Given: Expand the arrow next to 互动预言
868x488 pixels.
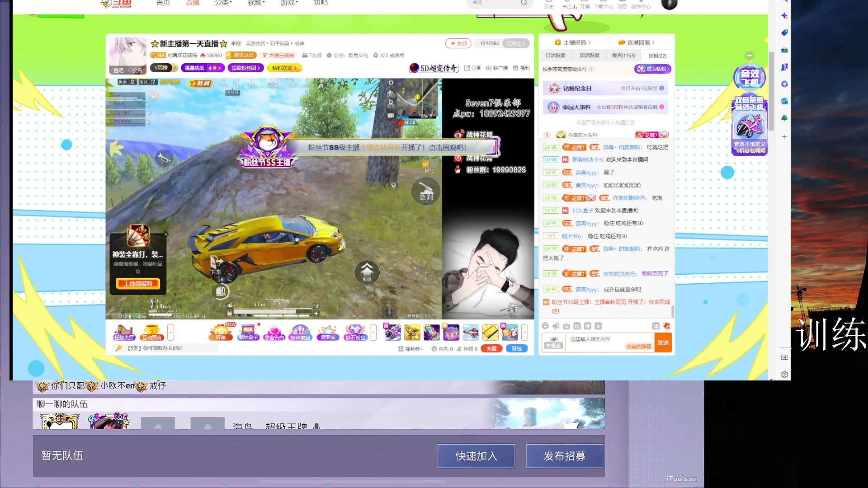Looking at the screenshot, I should [170, 333].
